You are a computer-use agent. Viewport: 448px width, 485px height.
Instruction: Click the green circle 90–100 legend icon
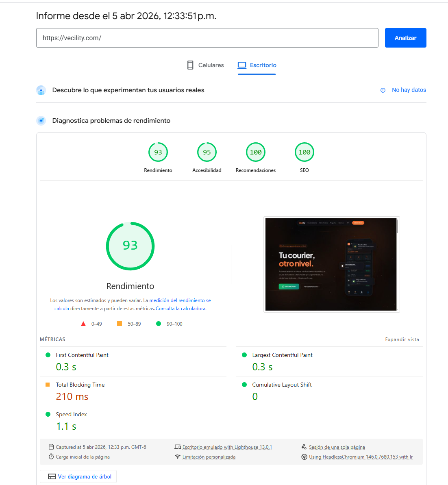pos(159,324)
